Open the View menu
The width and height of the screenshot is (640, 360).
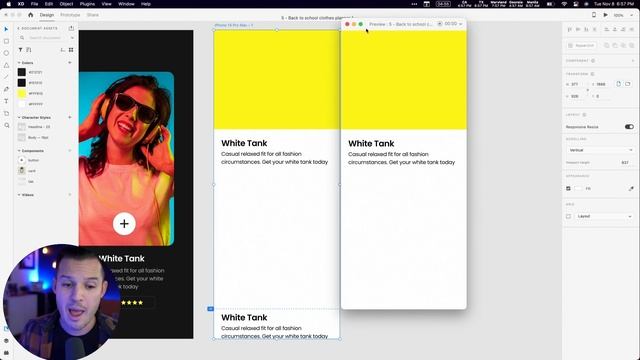coord(106,4)
